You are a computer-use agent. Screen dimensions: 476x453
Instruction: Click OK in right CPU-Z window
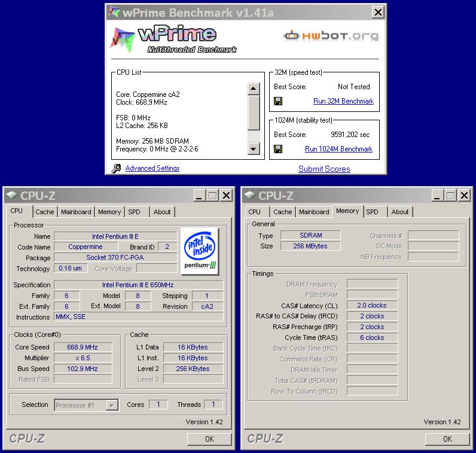tap(447, 439)
